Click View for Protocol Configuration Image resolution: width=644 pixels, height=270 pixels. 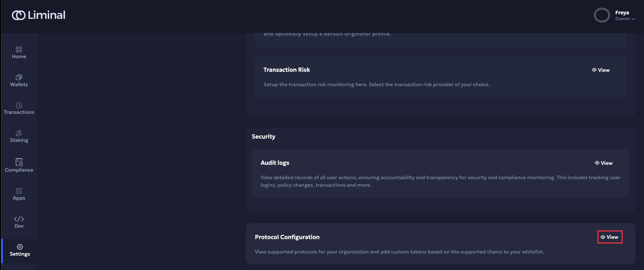pyautogui.click(x=610, y=237)
